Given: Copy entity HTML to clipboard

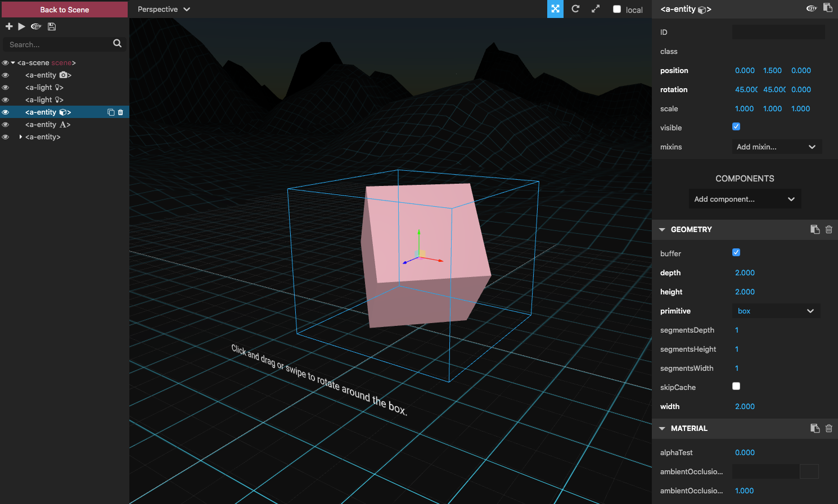Looking at the screenshot, I should pyautogui.click(x=827, y=7).
